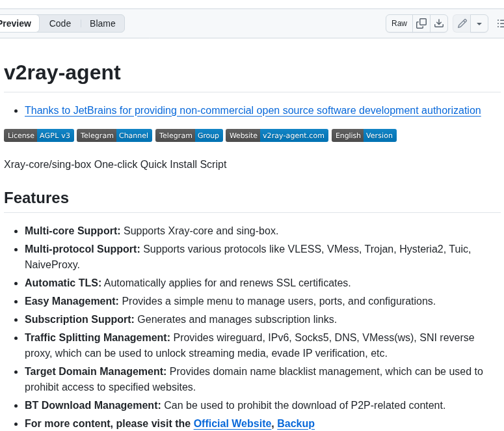
Task: Click the v2ray-agent heading
Action: click(x=62, y=73)
